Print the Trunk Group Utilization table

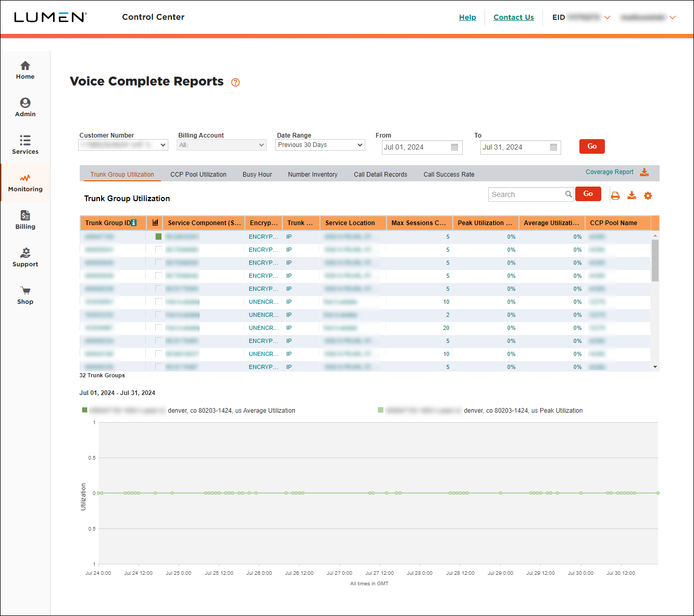615,195
